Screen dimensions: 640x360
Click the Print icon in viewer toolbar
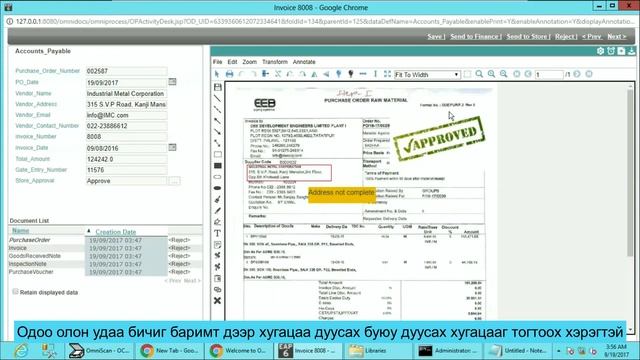(x=229, y=74)
